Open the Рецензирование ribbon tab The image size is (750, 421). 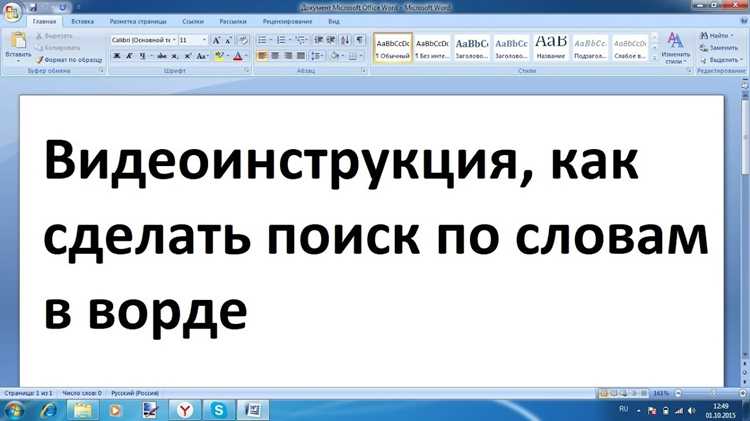coord(287,22)
